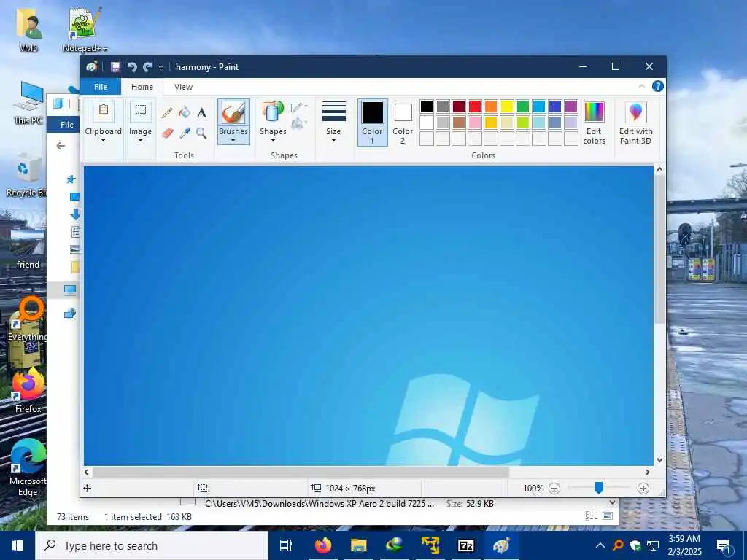Select the Eraser tool
This screenshot has width=747, height=560.
coord(167,133)
